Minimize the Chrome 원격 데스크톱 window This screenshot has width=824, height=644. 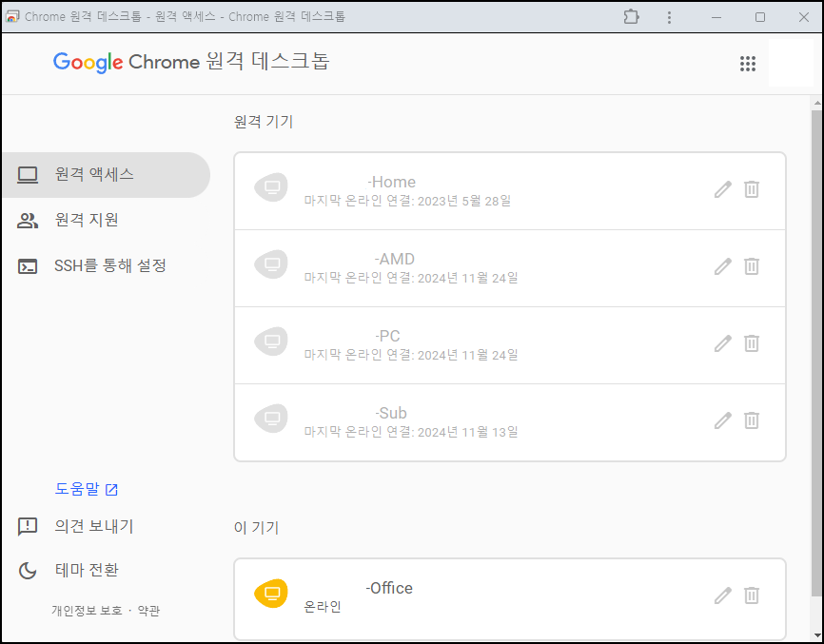(716, 17)
